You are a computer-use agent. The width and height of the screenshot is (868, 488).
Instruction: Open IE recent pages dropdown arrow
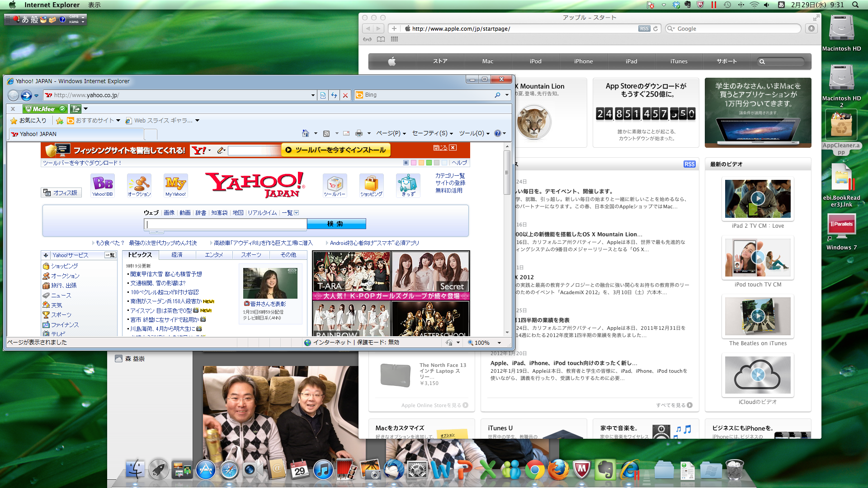click(36, 96)
